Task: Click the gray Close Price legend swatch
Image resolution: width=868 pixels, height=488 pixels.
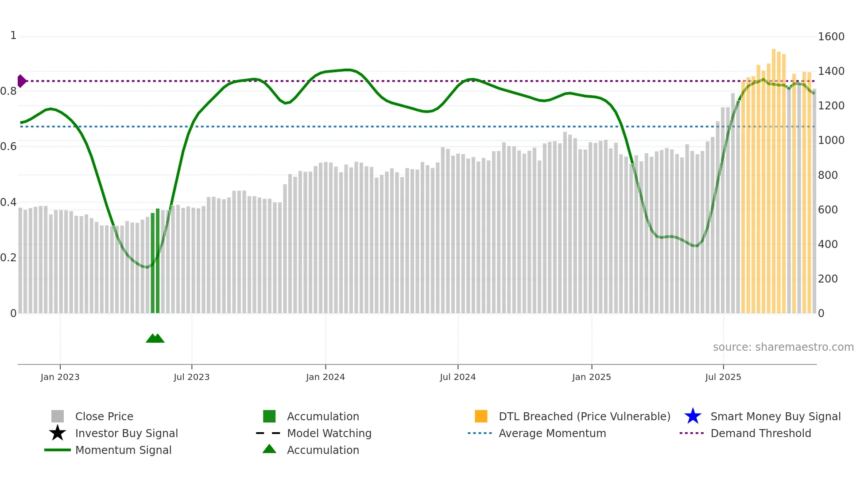Action: pos(58,416)
